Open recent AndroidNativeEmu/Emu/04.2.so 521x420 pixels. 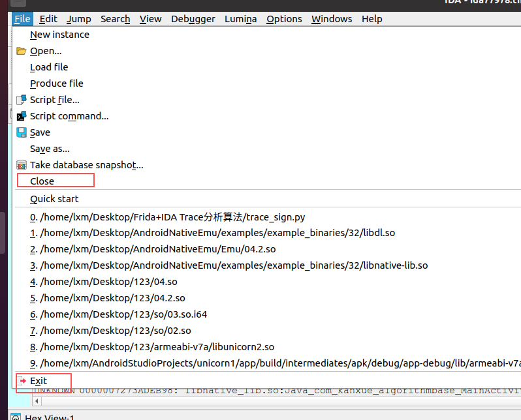[x=268, y=249]
